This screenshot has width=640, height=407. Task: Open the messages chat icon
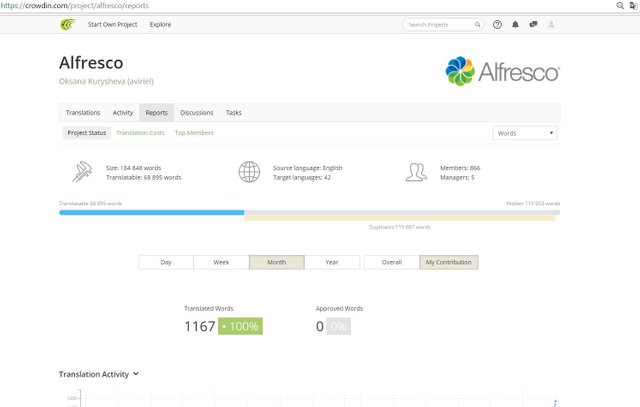533,24
